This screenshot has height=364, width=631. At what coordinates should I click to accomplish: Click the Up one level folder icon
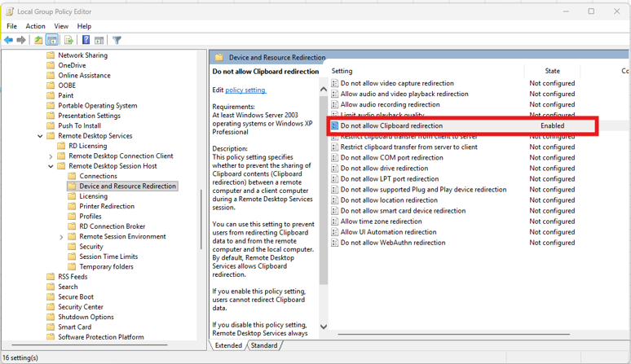(38, 40)
